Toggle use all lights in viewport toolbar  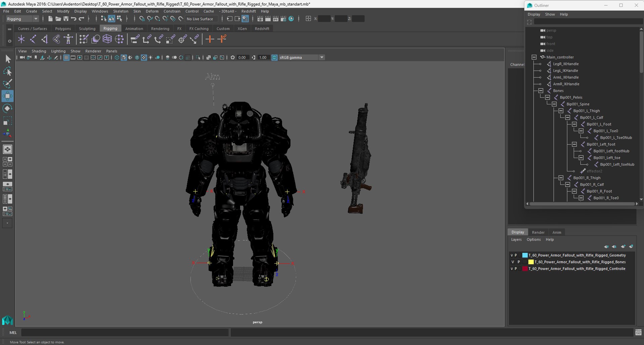[x=151, y=58]
